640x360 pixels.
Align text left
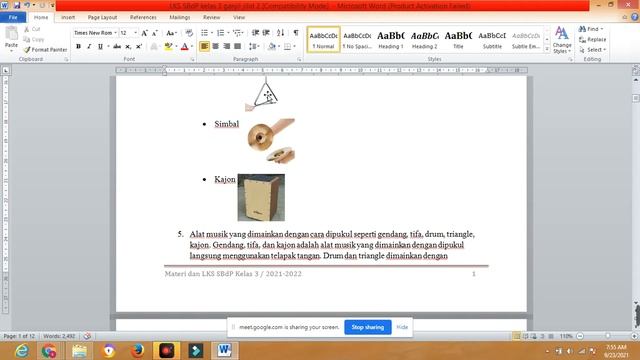pyautogui.click(x=204, y=47)
